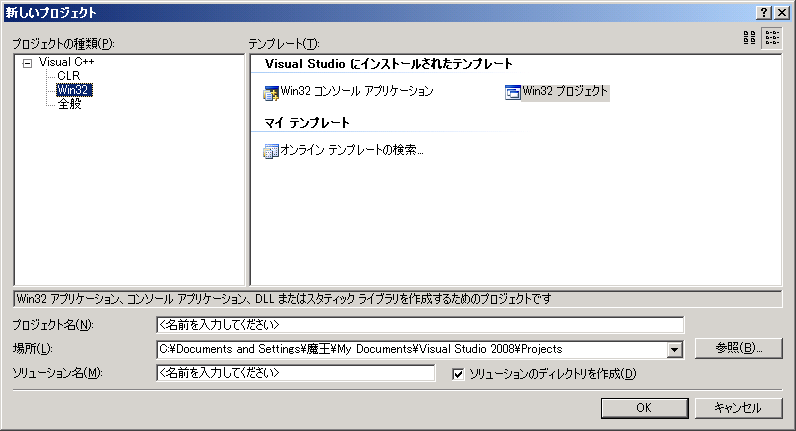This screenshot has width=796, height=431.
Task: Dismiss the dialog with キャンセル button
Action: coord(738,408)
